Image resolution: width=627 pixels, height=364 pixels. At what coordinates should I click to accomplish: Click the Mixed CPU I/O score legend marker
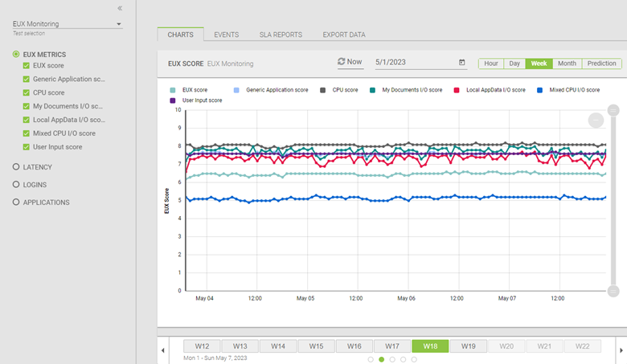click(540, 90)
